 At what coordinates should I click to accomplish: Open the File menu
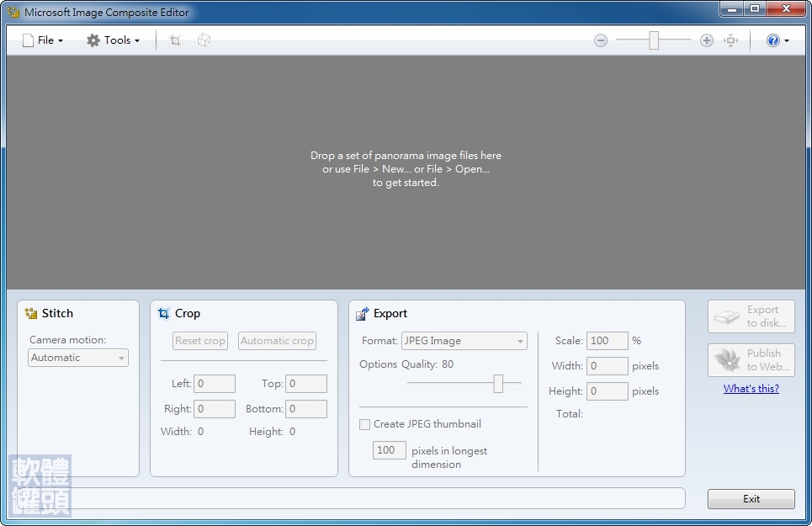tap(42, 40)
